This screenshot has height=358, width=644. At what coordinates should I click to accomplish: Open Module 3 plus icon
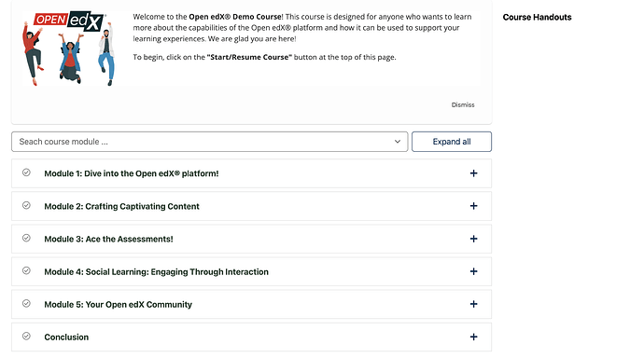pyautogui.click(x=473, y=239)
